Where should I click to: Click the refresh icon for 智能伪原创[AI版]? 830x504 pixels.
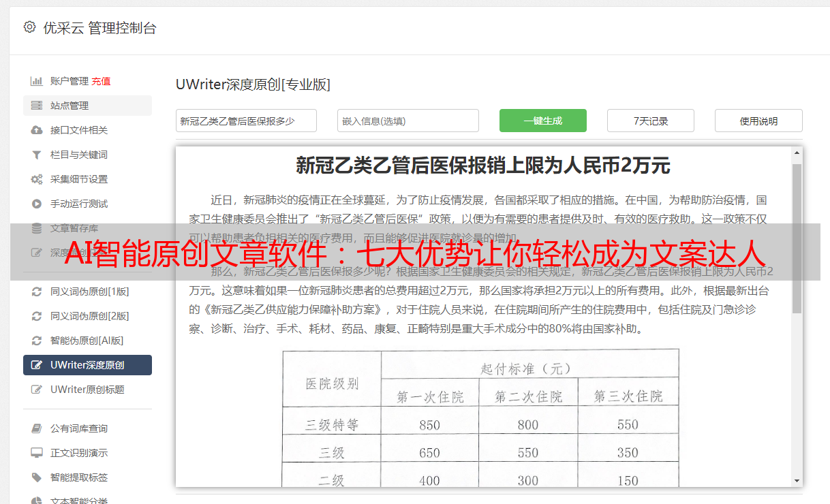[37, 341]
